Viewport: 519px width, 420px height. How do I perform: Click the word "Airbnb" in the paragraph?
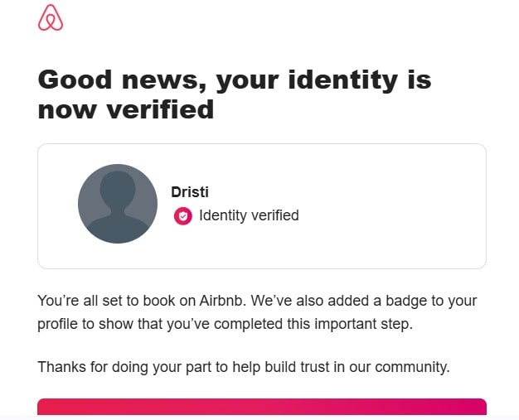click(x=222, y=301)
